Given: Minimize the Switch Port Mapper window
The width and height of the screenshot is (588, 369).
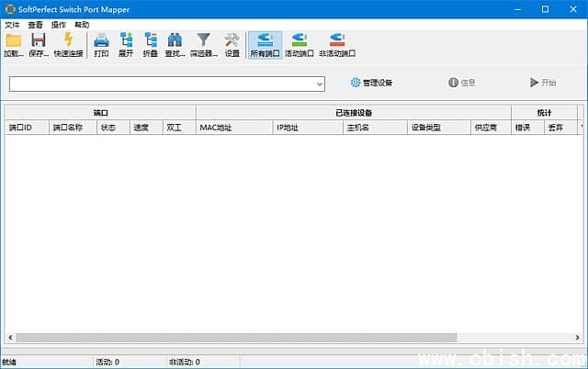Looking at the screenshot, I should click(518, 9).
